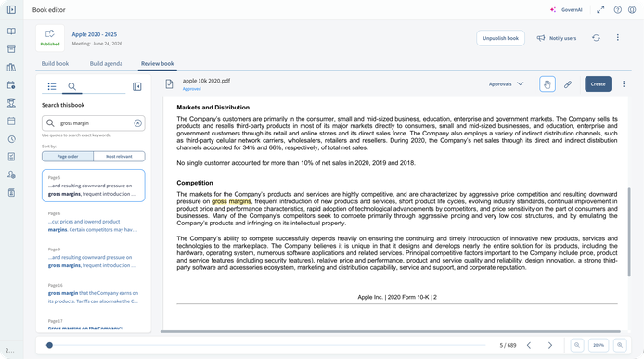Click the apple 10k 2020.pdf file name

tap(206, 81)
